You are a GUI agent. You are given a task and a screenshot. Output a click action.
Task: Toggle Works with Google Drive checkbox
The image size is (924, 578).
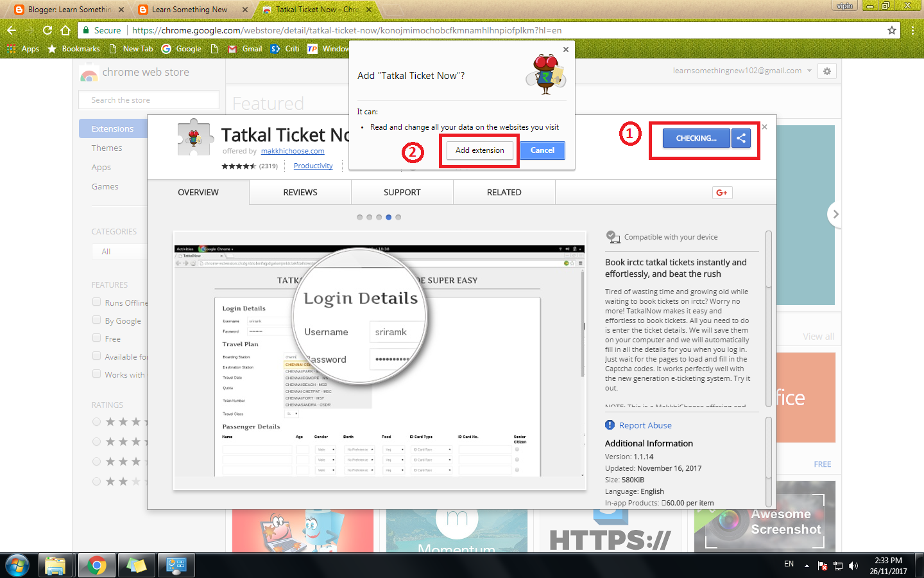[96, 374]
